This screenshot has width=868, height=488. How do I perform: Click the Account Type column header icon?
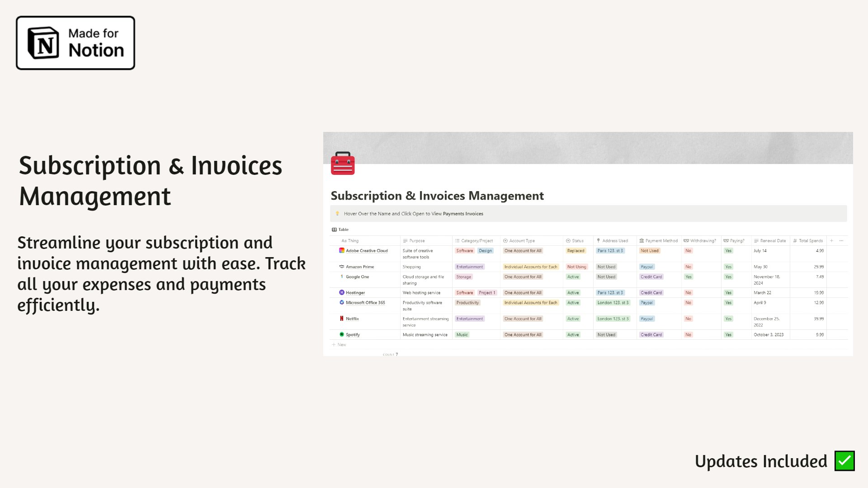click(505, 241)
